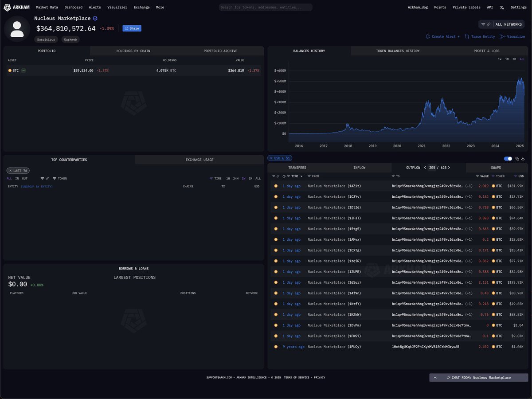The height and width of the screenshot is (399, 532).
Task: Download transfers with the download icon
Action: (x=523, y=158)
